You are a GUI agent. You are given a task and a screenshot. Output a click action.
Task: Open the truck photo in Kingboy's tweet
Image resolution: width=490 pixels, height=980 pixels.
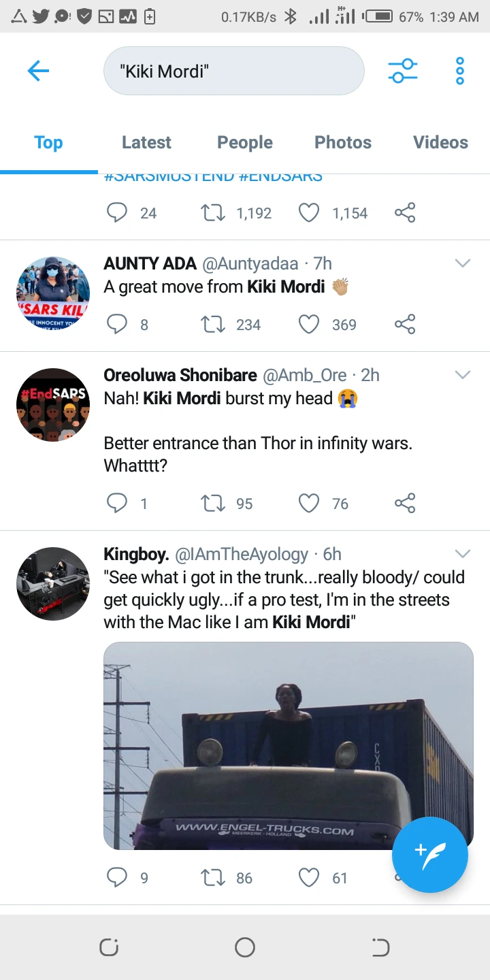click(x=288, y=745)
